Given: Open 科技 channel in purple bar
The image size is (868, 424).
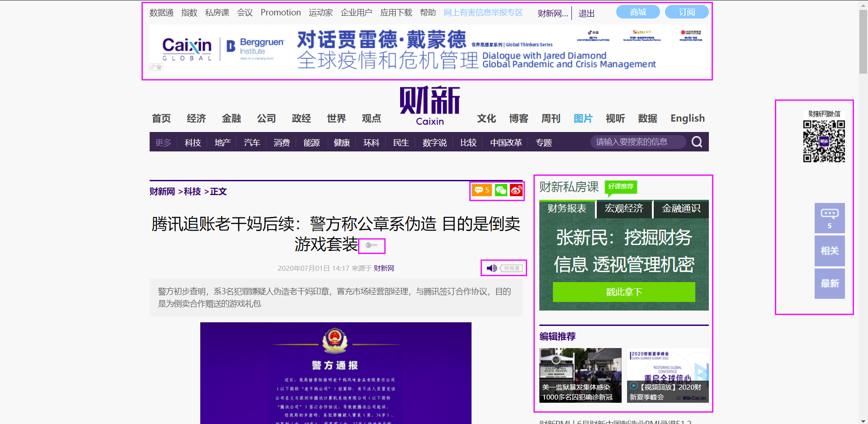Looking at the screenshot, I should point(193,142).
